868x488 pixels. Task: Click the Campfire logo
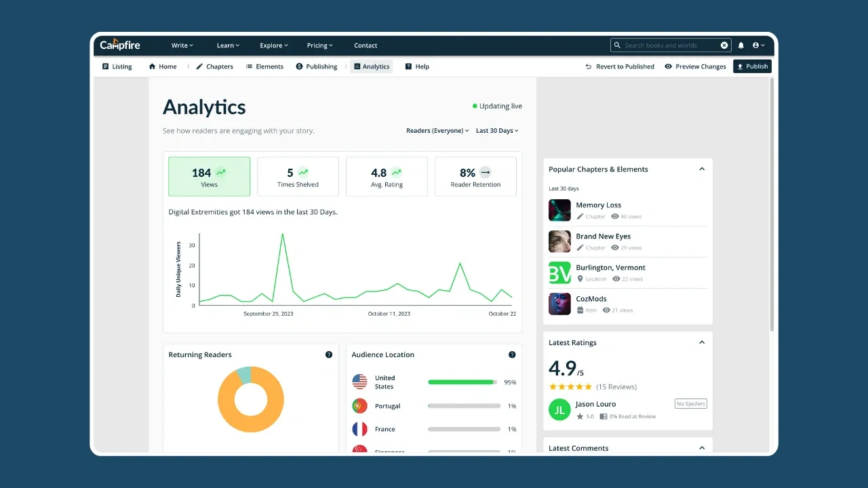119,45
